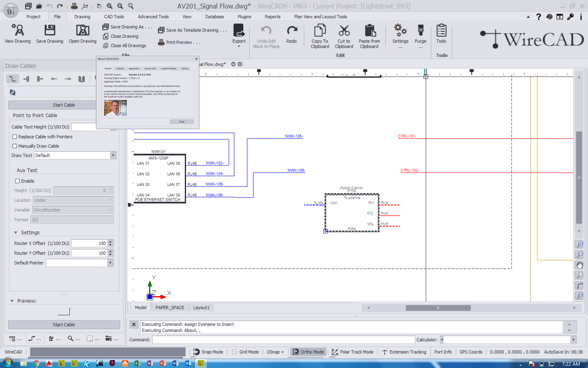Click Close button in About WireCAD9 dialog

click(x=182, y=122)
